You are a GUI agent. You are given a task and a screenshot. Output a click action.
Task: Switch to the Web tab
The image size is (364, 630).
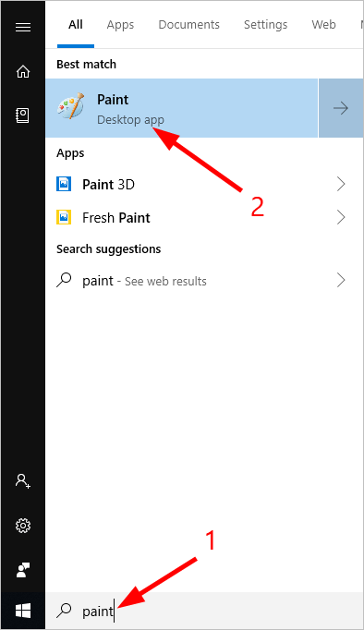[323, 25]
